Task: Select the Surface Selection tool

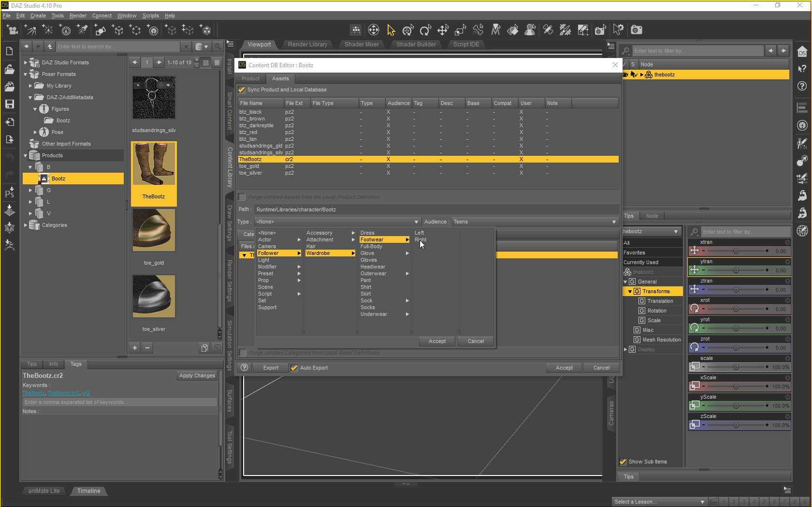Action: coord(513,30)
